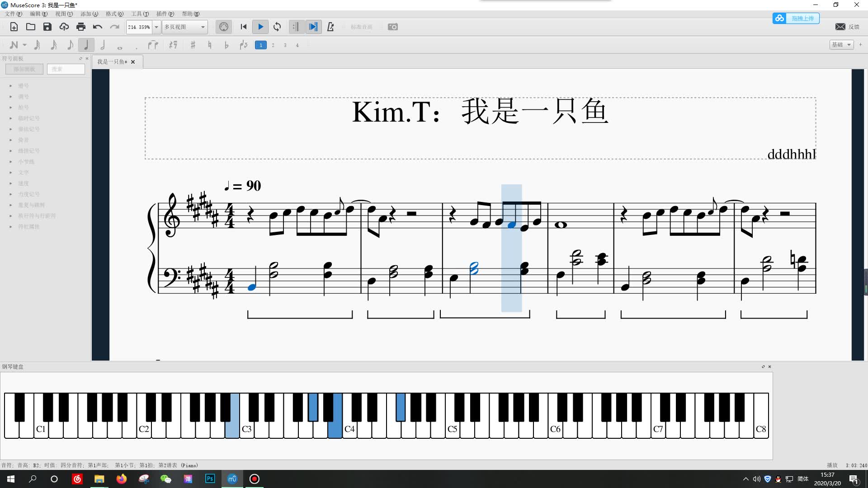Select half note duration

pos(103,45)
